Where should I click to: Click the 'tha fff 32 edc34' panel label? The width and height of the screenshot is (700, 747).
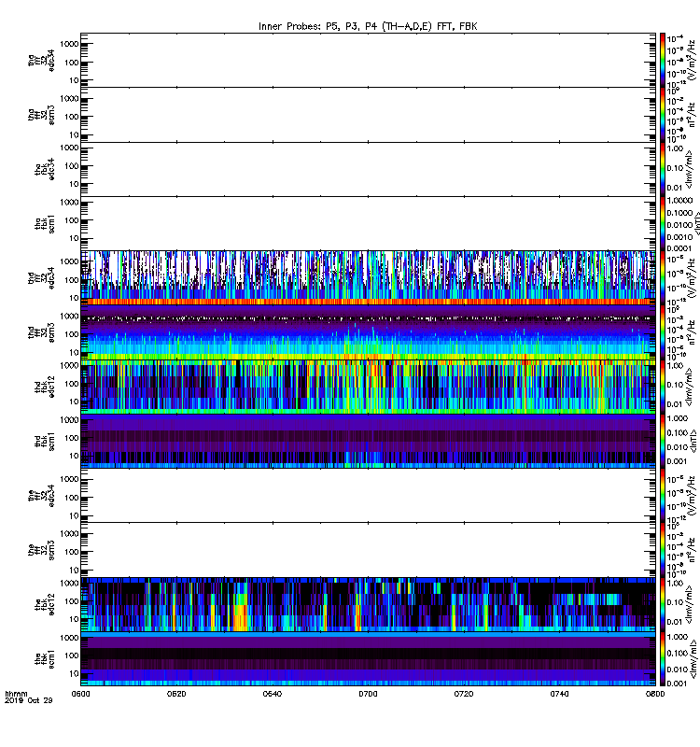click(x=41, y=60)
